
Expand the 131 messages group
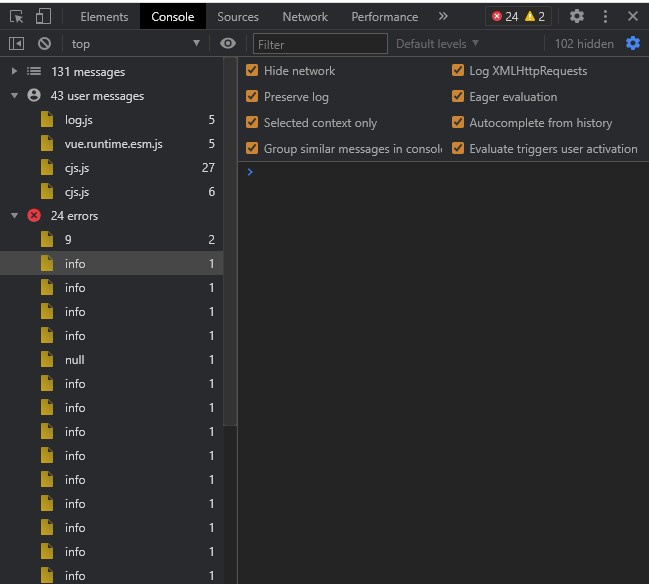pyautogui.click(x=14, y=71)
